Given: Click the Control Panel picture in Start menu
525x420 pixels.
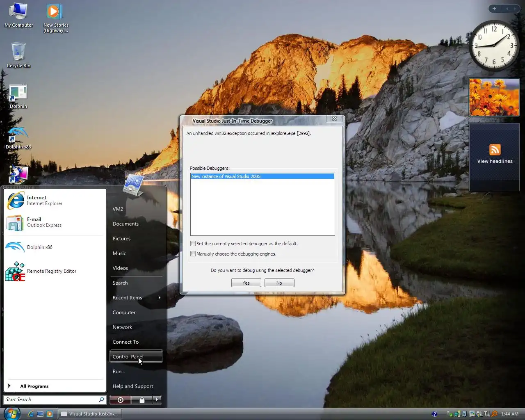Looking at the screenshot, I should (x=134, y=185).
